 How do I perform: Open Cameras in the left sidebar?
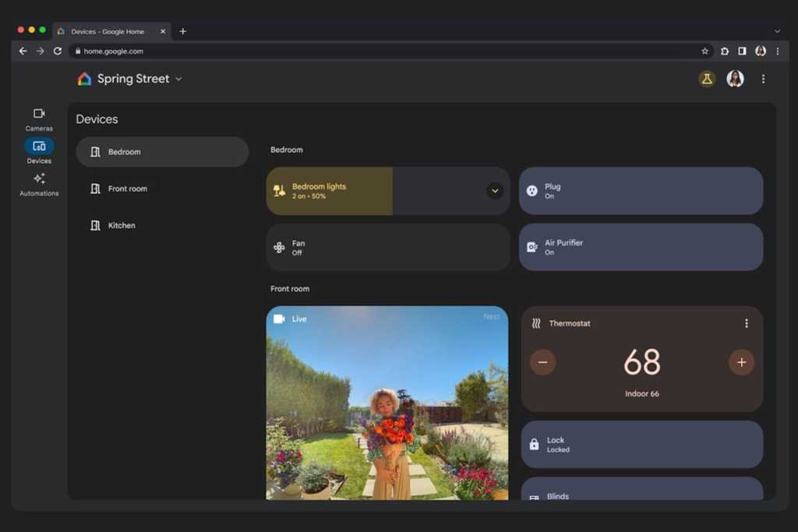39,118
